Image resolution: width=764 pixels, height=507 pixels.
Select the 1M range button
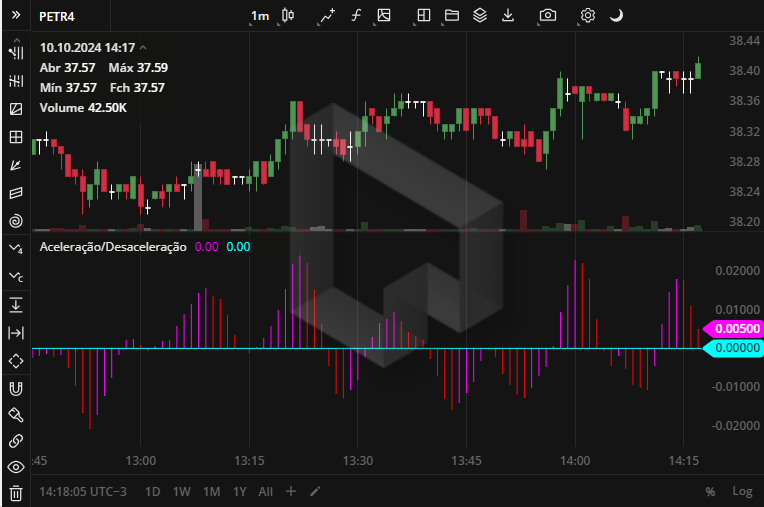coord(211,492)
